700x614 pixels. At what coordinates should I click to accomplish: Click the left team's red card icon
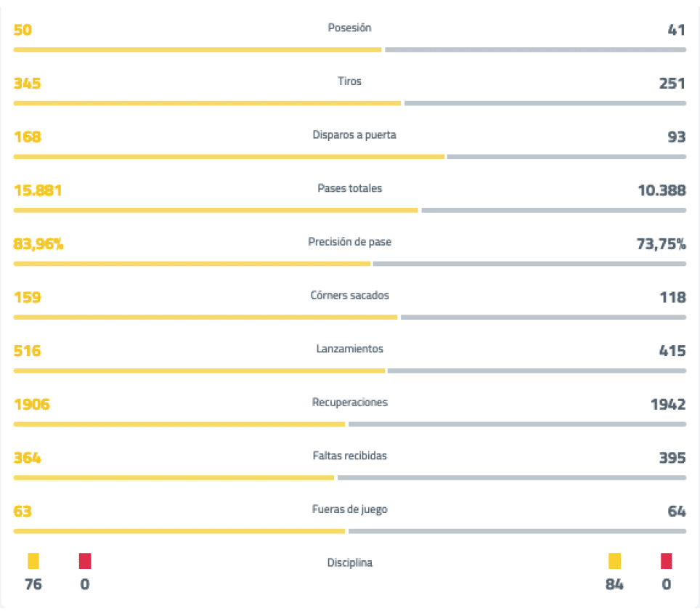[x=85, y=561]
